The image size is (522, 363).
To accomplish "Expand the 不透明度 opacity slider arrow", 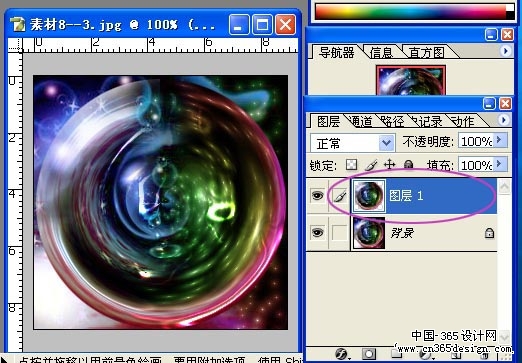I will pyautogui.click(x=500, y=140).
